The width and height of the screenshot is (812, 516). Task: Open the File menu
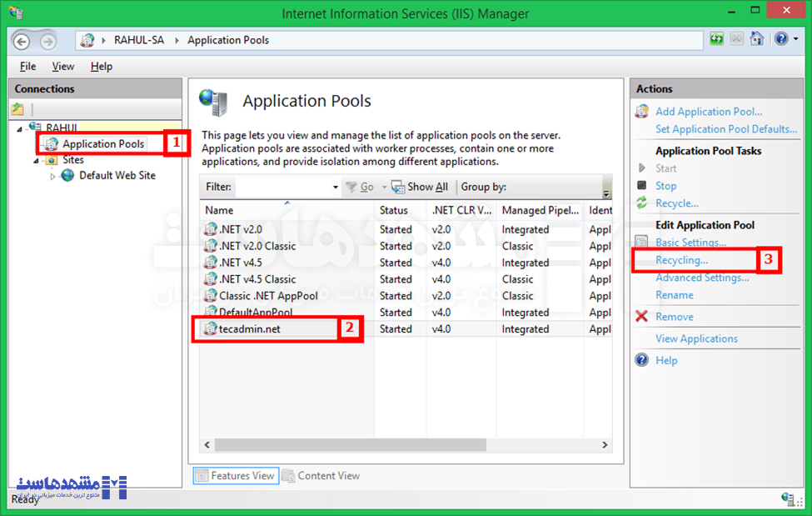tap(28, 67)
